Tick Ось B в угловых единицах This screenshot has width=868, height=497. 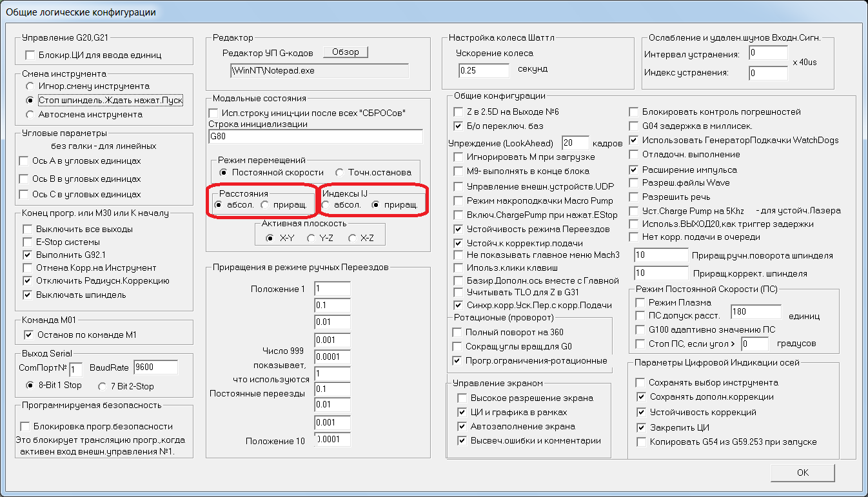(x=25, y=179)
